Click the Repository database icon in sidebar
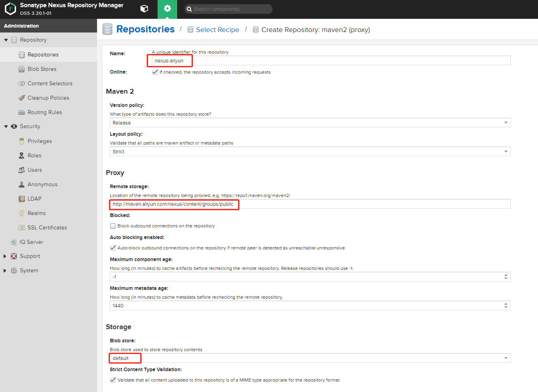This screenshot has height=392, width=538. tap(14, 40)
